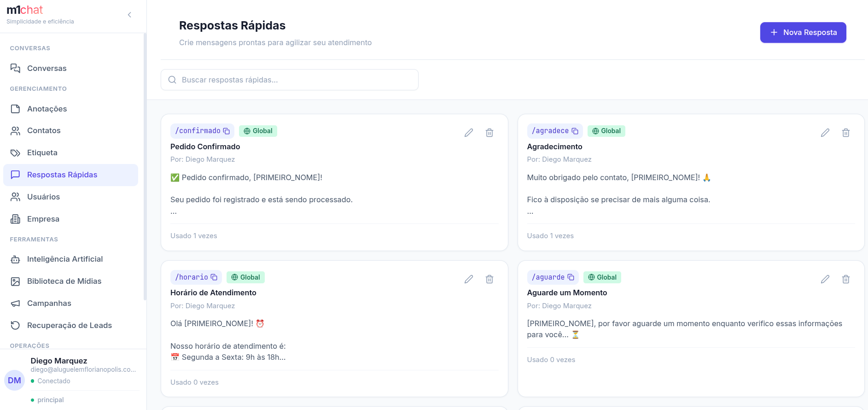This screenshot has width=868, height=410.
Task: Delete the Aguarde um Momento response
Action: (x=846, y=279)
